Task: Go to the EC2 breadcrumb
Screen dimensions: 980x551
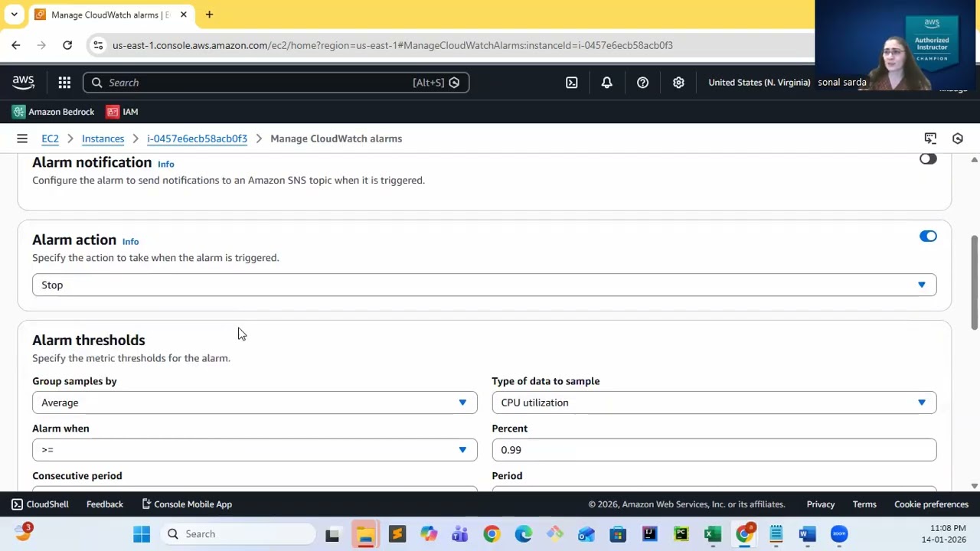Action: coord(50,139)
